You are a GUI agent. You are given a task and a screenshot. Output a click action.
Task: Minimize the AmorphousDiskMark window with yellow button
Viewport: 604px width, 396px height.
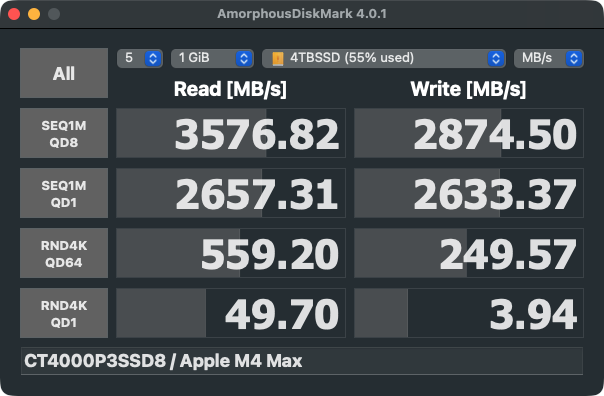34,14
